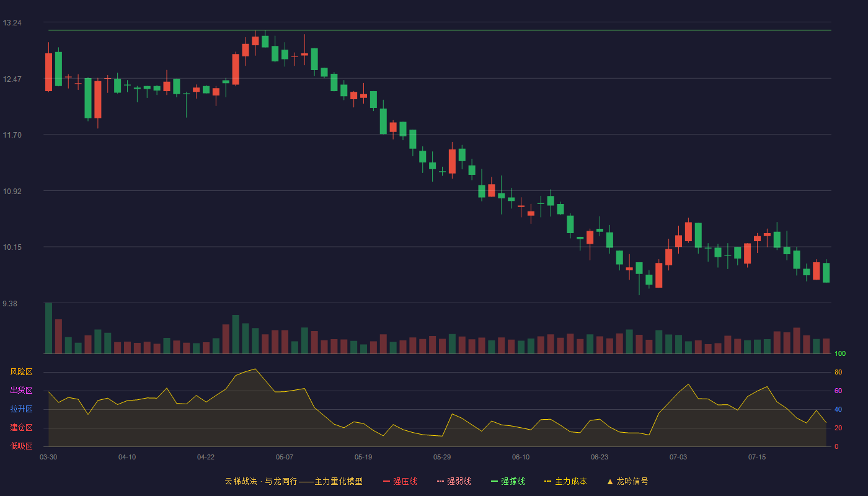Toggle the 强弱线 legend entry
This screenshot has width=868, height=496.
454,481
